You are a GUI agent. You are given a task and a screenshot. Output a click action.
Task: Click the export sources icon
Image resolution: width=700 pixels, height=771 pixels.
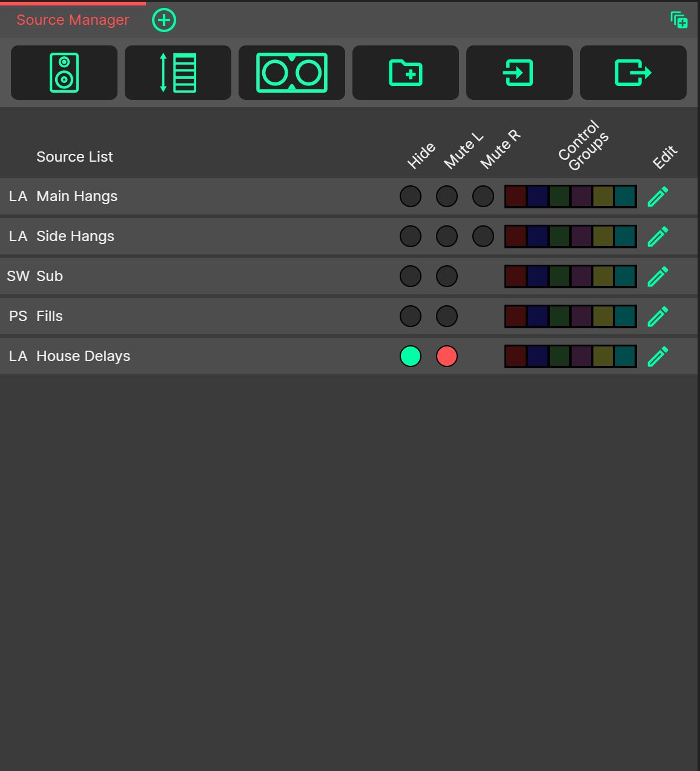(633, 72)
